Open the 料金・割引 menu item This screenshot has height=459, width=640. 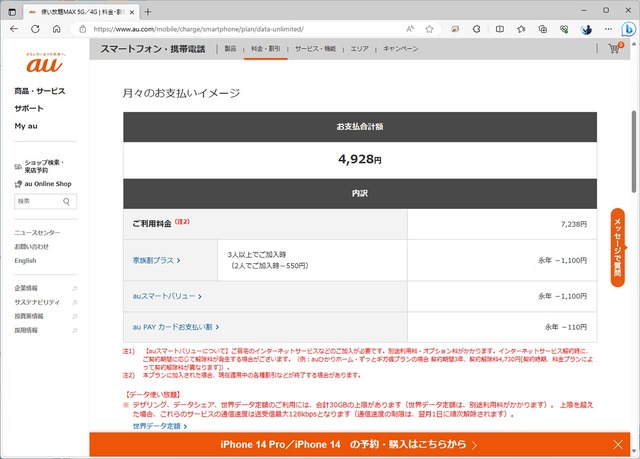click(266, 49)
